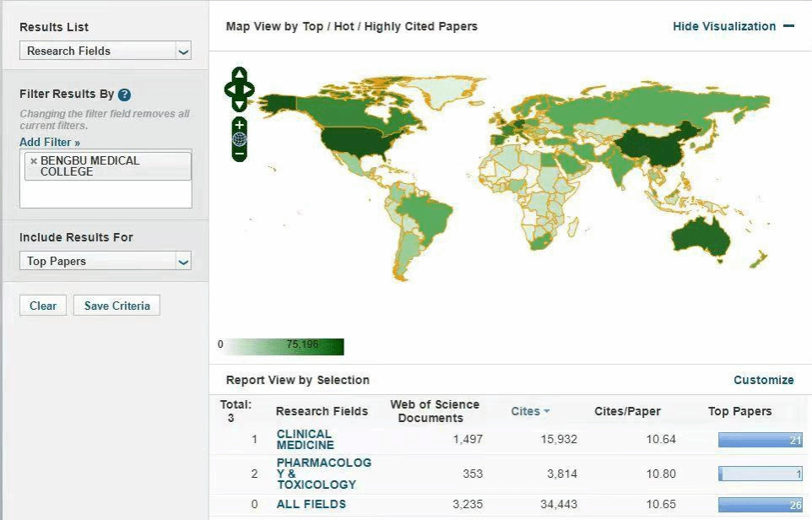The height and width of the screenshot is (520, 812).
Task: Click the 10.65 cites per paper value
Action: pyautogui.click(x=661, y=504)
